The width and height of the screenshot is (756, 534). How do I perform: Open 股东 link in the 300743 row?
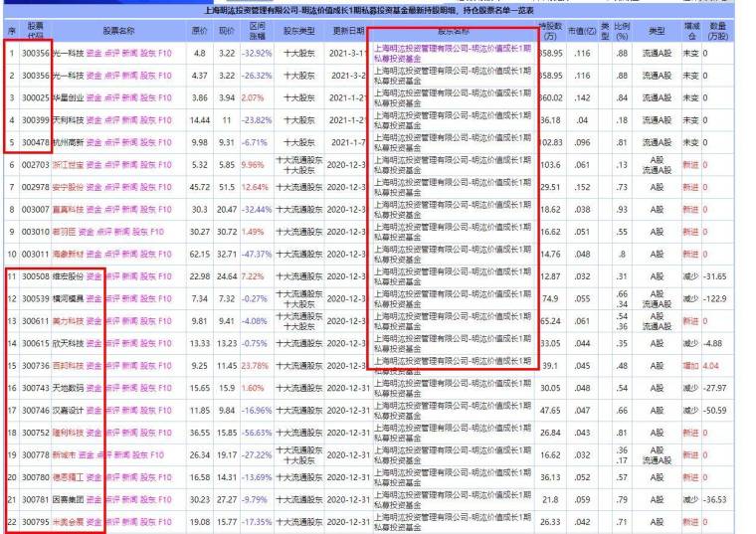147,388
